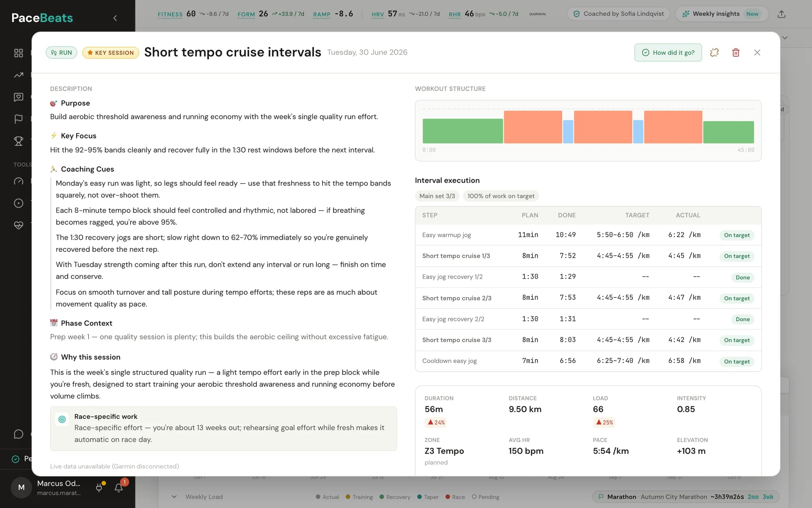812x508 pixels.
Task: Click the first orange tempo block in chart
Action: click(533, 127)
